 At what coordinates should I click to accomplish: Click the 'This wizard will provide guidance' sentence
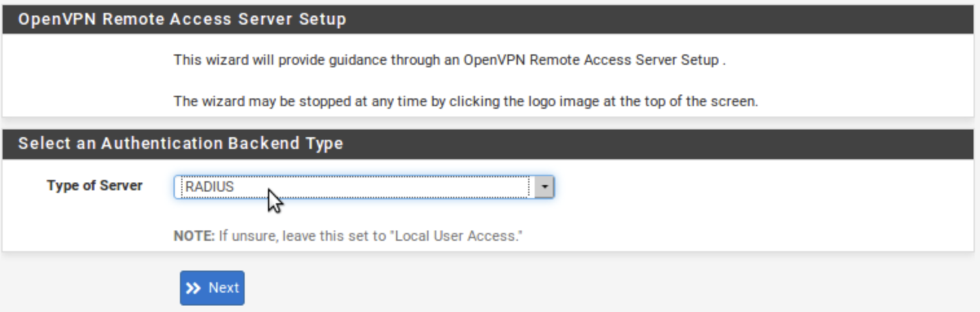[450, 60]
